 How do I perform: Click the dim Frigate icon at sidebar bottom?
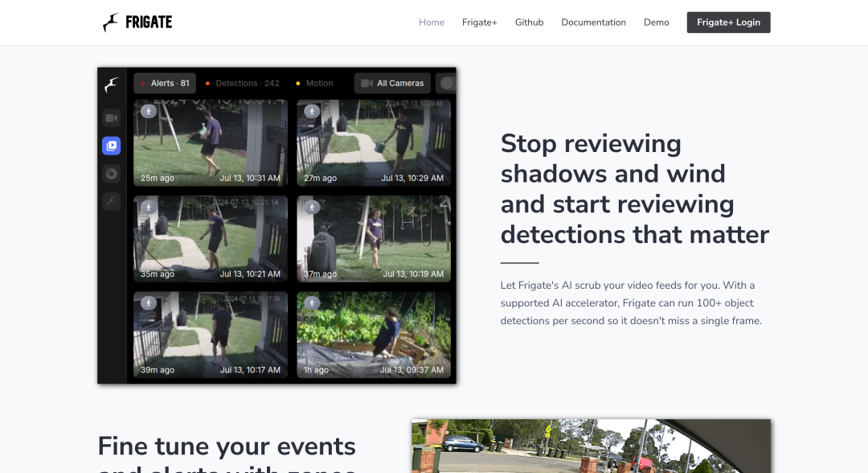111,202
